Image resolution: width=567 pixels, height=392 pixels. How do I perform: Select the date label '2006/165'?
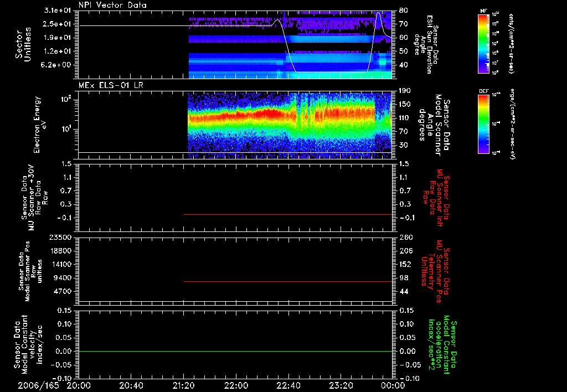point(38,385)
